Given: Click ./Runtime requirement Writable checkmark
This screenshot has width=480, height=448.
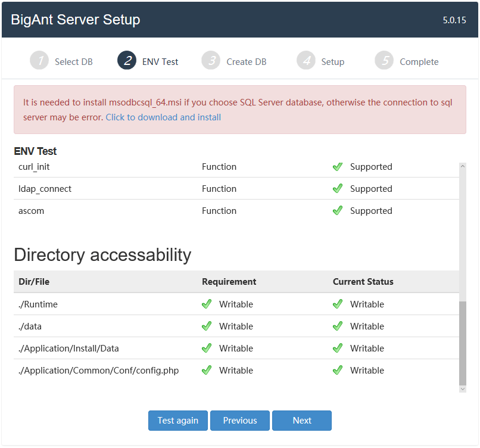Looking at the screenshot, I should 207,304.
